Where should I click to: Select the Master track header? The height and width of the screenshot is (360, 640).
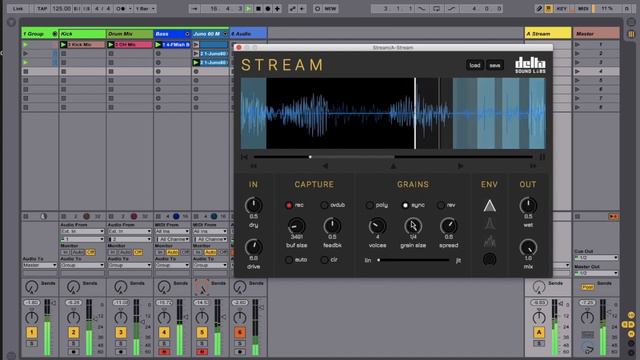click(x=596, y=34)
